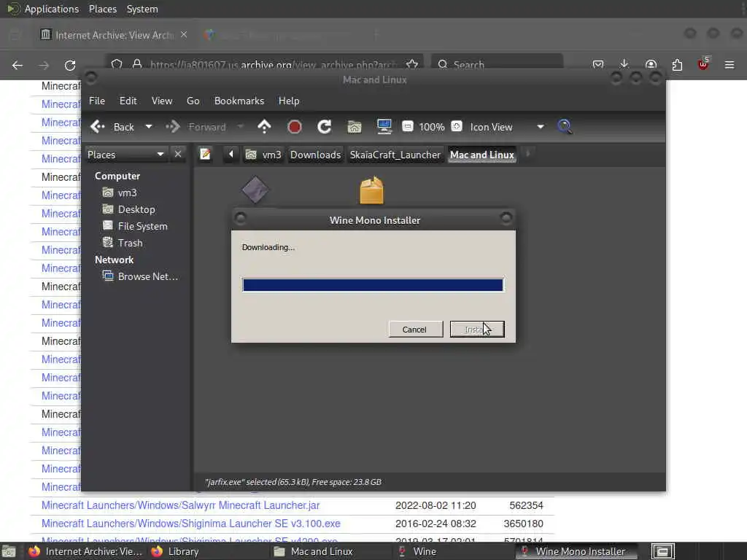The width and height of the screenshot is (747, 560).
Task: Select Mac and Linux path button
Action: pyautogui.click(x=481, y=155)
